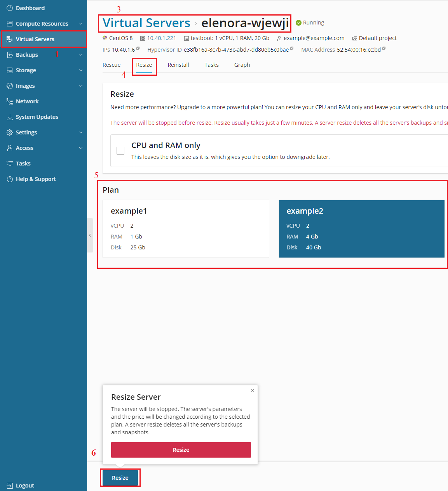This screenshot has width=448, height=491.
Task: Click the Help & Support question icon
Action: tap(10, 179)
